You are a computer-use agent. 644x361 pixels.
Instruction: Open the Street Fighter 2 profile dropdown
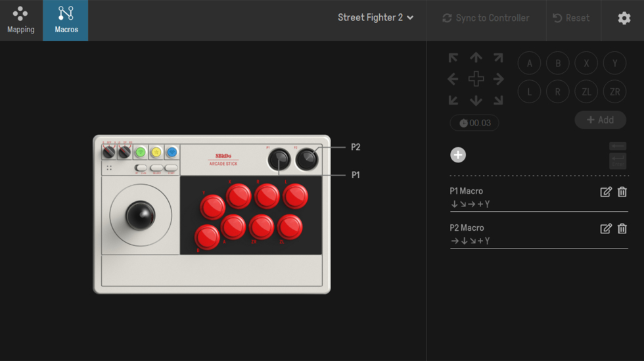point(375,18)
